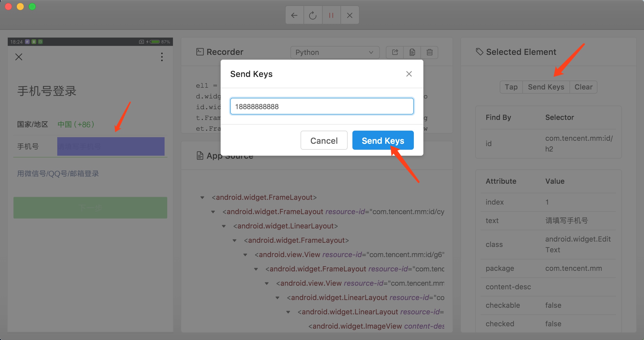Click Send Keys in Selected Element panel

[x=546, y=87]
